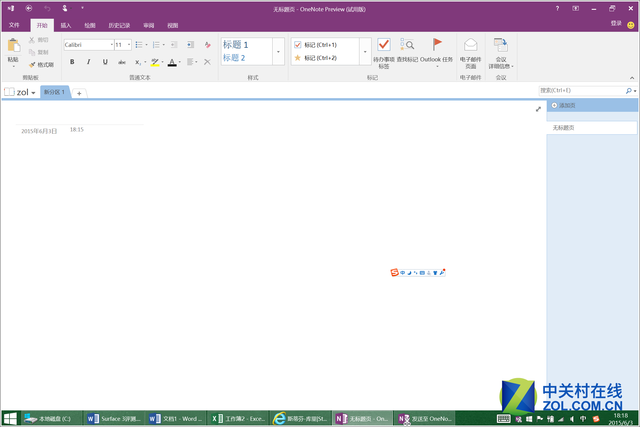The width and height of the screenshot is (640, 427).
Task: Open numbering style dropdown arrow
Action: click(164, 44)
